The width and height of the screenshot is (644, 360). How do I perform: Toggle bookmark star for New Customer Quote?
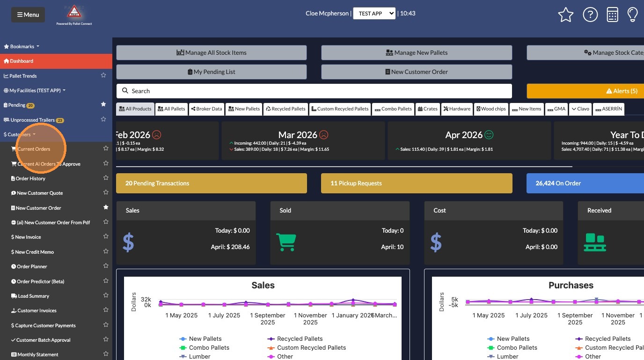click(106, 193)
